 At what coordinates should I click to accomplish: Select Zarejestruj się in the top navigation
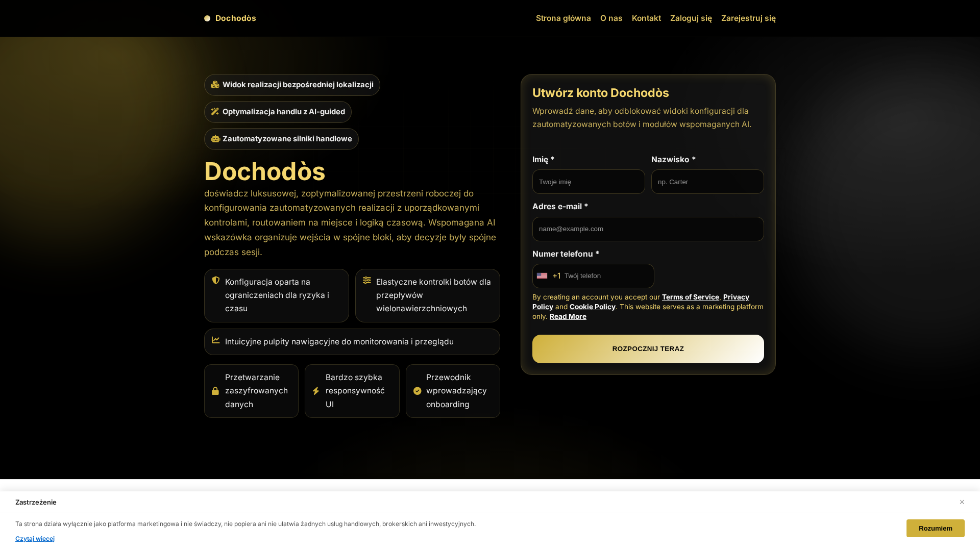748,18
